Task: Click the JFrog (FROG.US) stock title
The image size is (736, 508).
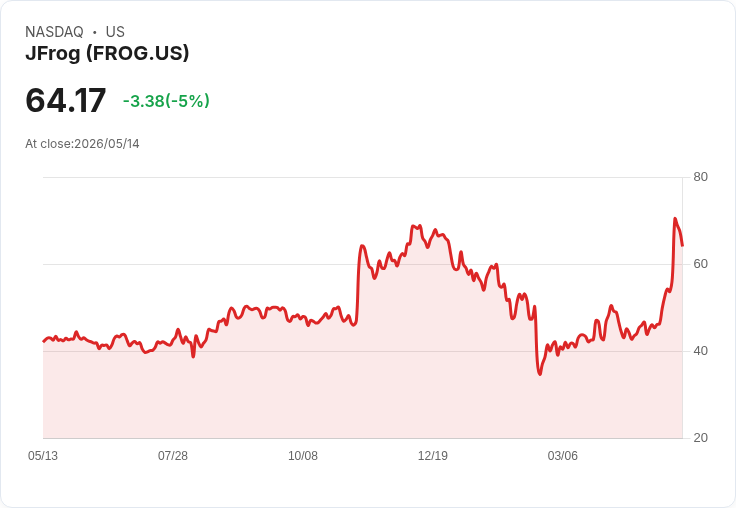Action: click(x=107, y=53)
